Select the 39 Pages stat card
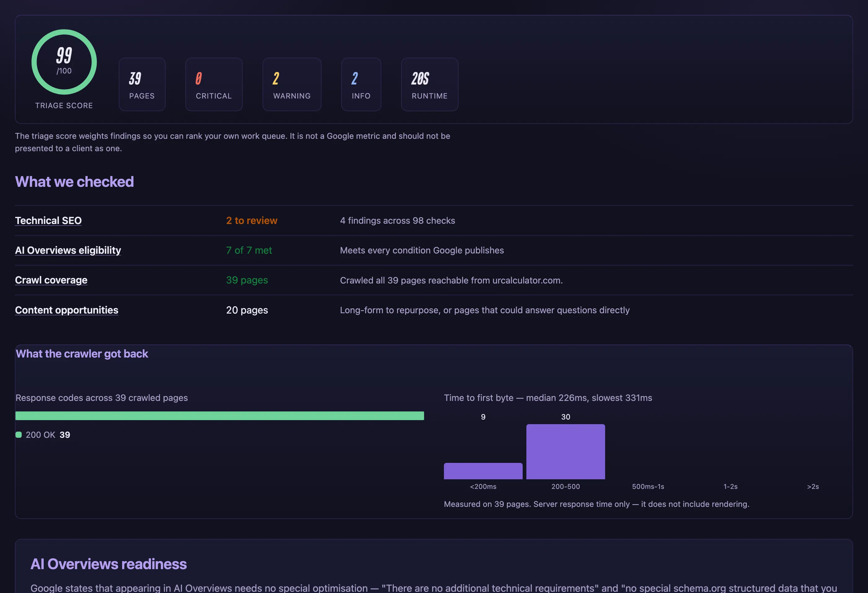868x593 pixels. click(142, 84)
